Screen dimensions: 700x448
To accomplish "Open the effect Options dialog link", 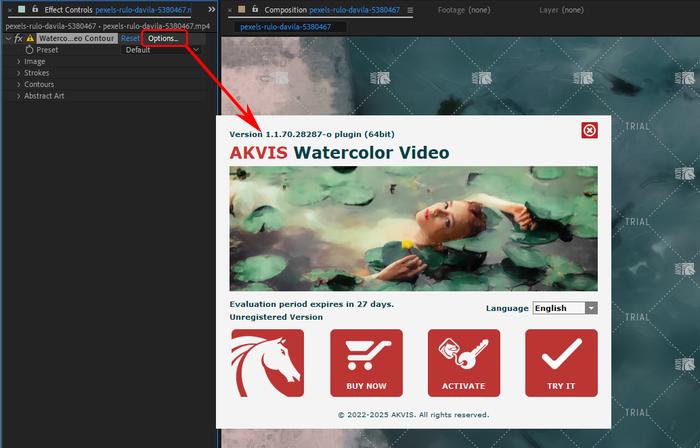I will [x=163, y=38].
